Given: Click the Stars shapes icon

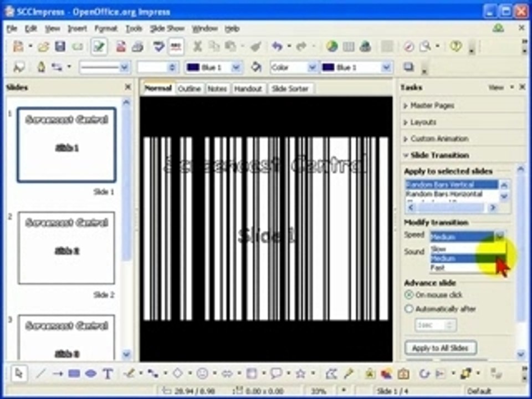Looking at the screenshot, I should point(300,374).
